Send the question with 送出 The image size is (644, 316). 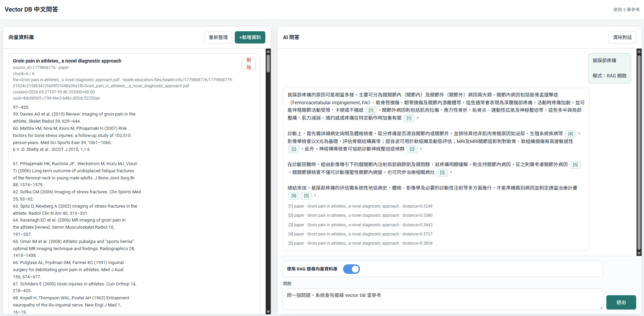pyautogui.click(x=621, y=302)
